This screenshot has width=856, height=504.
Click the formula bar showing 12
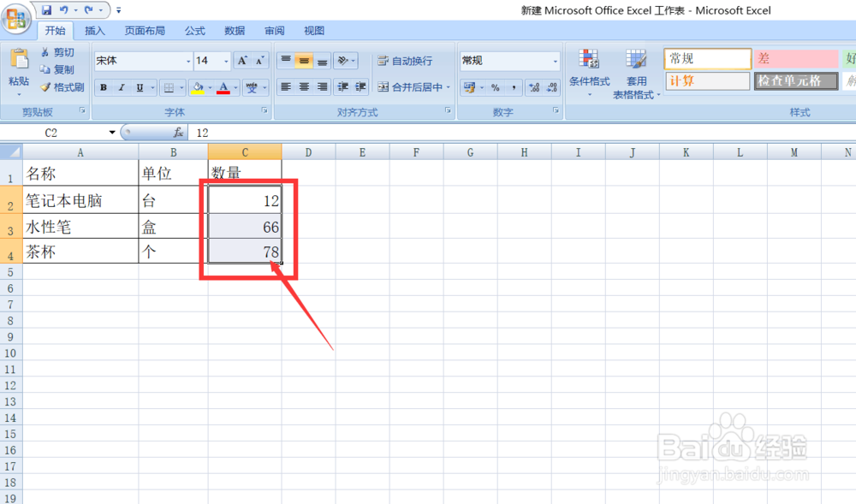523,133
